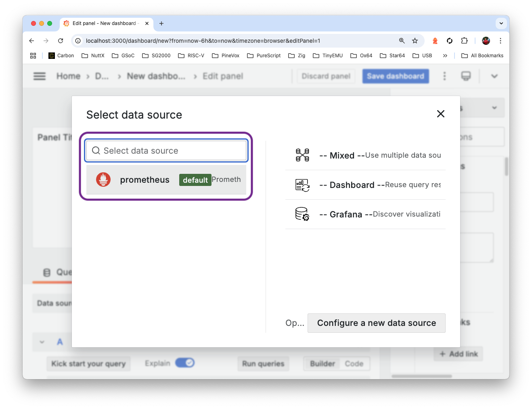Open the bookmarks apps grid icon
Screen dimensions: 532x409
point(33,56)
